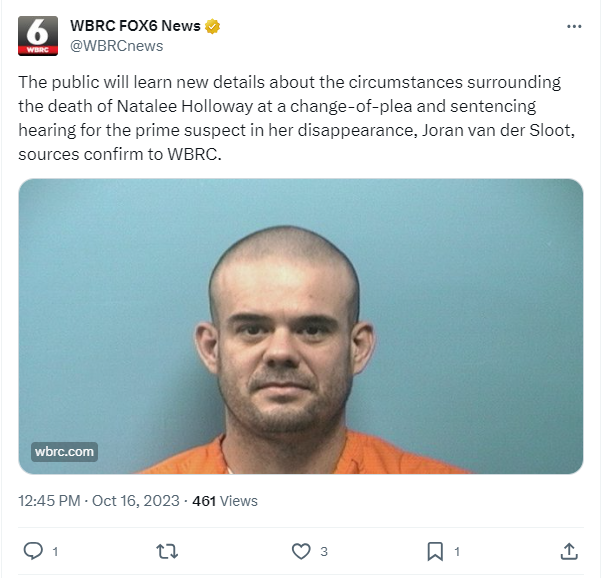Image resolution: width=601 pixels, height=578 pixels.
Task: Repost using the retweet arrows icon
Action: tap(167, 551)
